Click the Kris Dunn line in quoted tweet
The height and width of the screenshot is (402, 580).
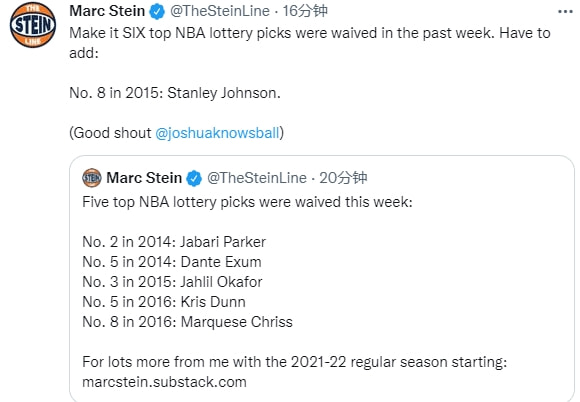tap(164, 302)
